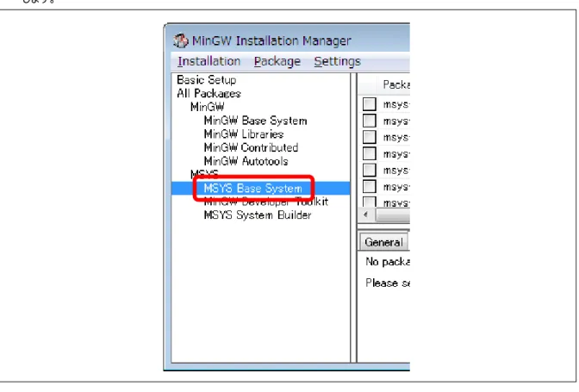Open the Installation menu
579x392 pixels.
(209, 61)
